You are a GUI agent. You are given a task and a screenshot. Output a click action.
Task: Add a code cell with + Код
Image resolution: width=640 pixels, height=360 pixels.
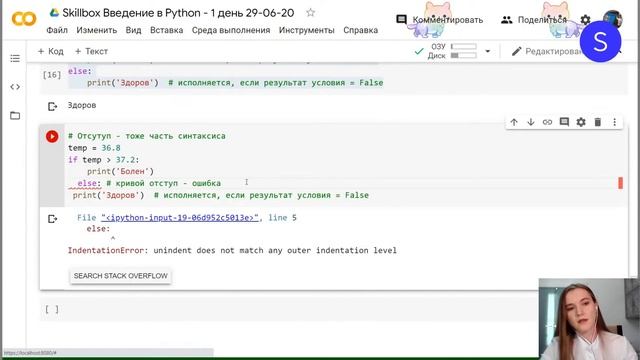[51, 51]
